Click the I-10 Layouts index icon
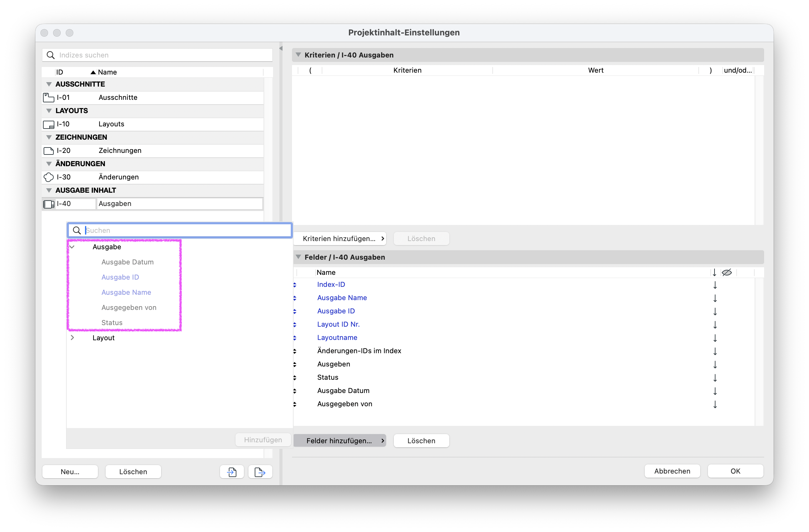 coord(49,124)
